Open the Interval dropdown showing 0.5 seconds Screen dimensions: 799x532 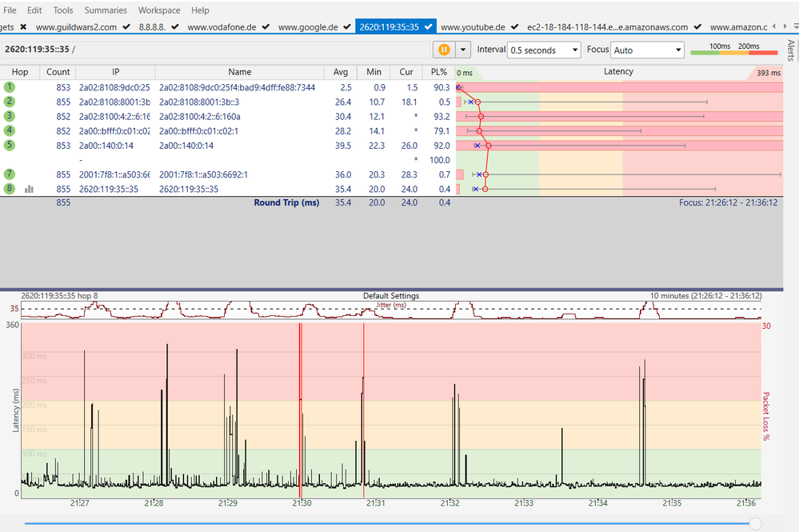544,49
